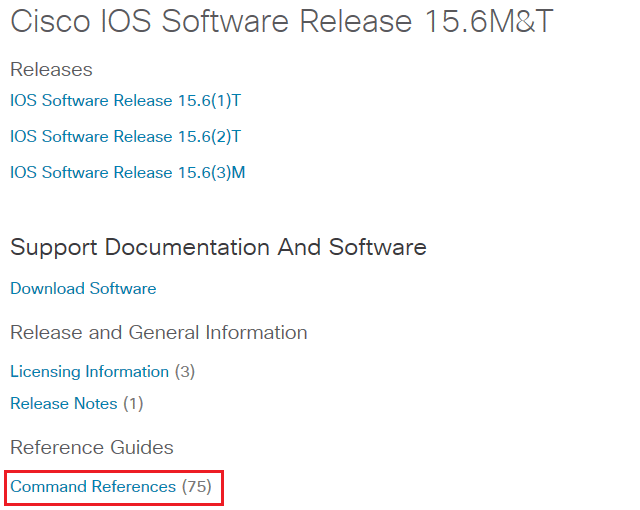The height and width of the screenshot is (510, 640).
Task: Go to the first T-train release 15.6(1)T
Action: (125, 100)
